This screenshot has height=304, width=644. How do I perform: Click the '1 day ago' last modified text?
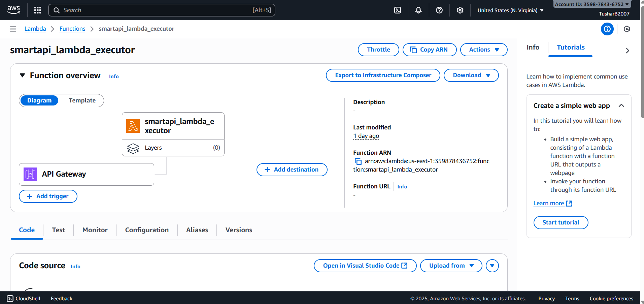pos(366,136)
